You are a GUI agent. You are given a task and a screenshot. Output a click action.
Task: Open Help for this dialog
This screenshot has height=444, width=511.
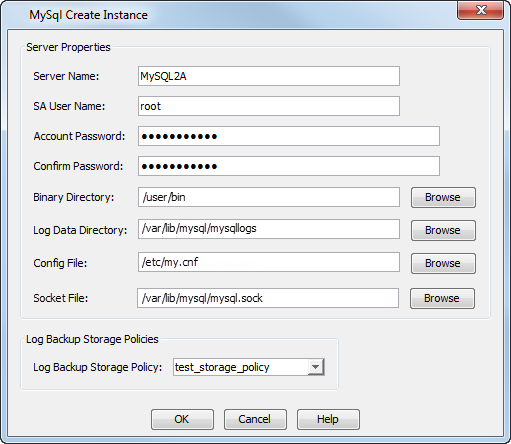click(328, 419)
